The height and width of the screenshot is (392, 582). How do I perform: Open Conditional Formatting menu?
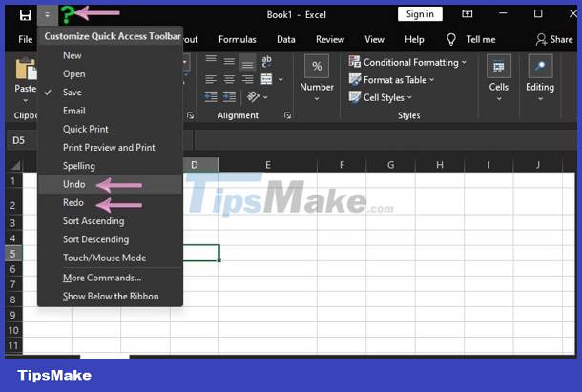(x=407, y=62)
